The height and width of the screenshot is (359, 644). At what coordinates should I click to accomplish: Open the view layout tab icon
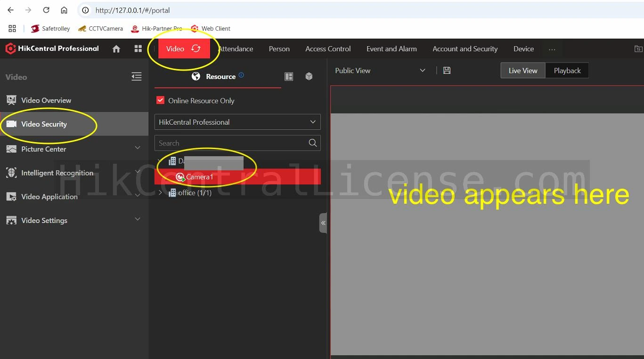click(289, 76)
